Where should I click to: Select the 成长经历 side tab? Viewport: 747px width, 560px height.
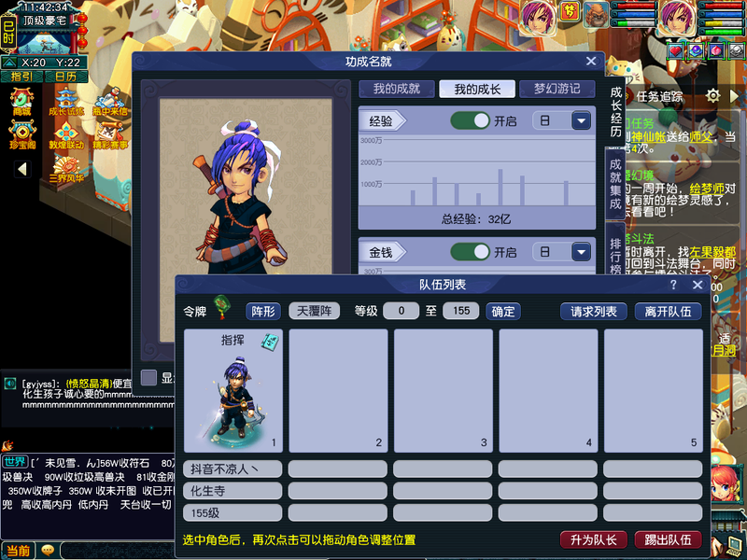(x=615, y=111)
